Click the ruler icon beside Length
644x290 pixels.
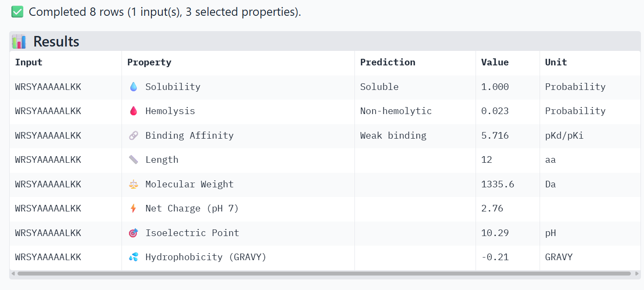tap(133, 160)
